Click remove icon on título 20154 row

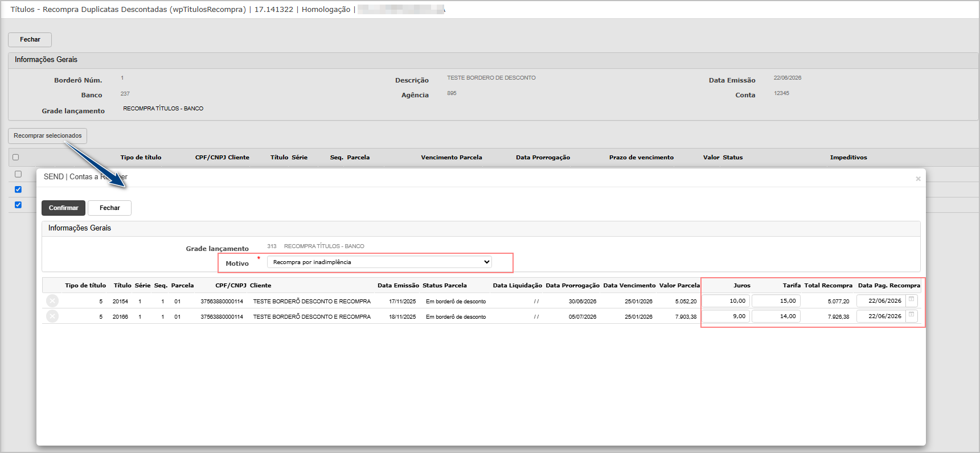click(x=52, y=301)
